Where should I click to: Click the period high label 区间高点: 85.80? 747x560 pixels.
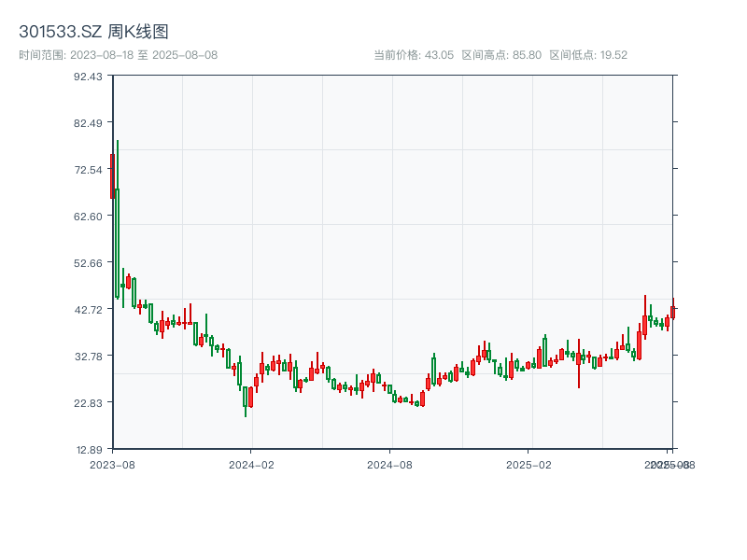coord(501,55)
